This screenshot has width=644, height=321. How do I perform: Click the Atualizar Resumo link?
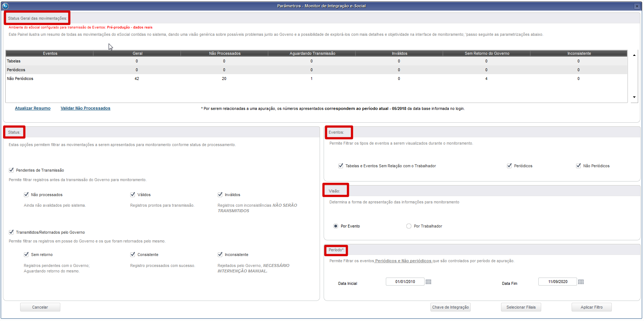point(33,108)
